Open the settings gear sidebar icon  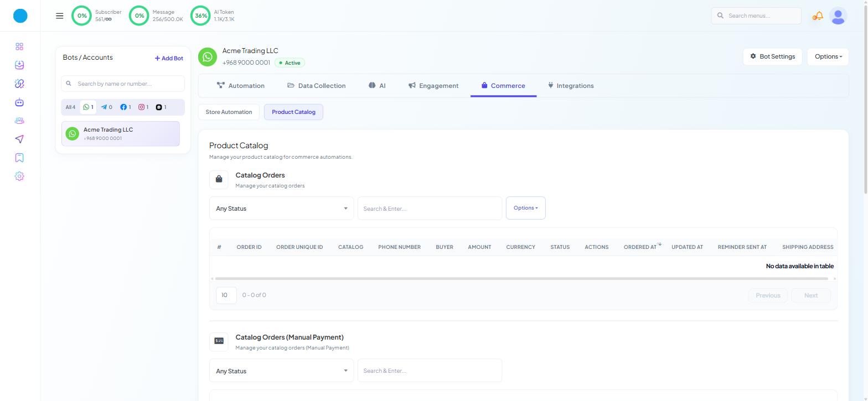click(x=19, y=176)
